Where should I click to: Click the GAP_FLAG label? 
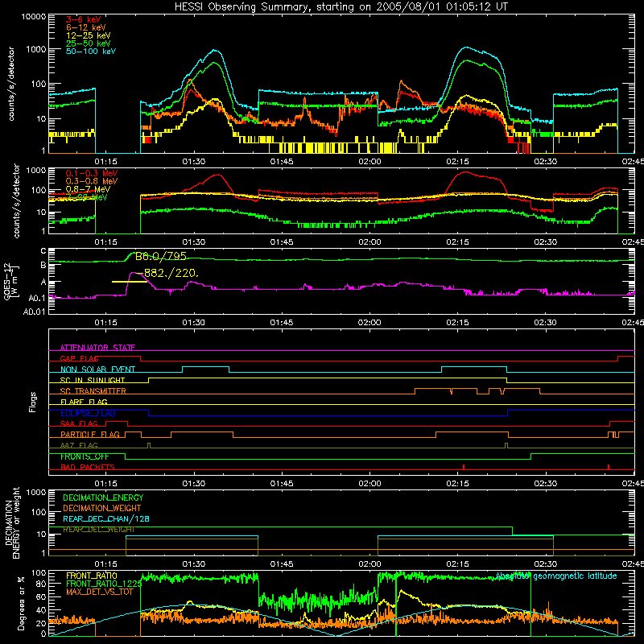79,358
